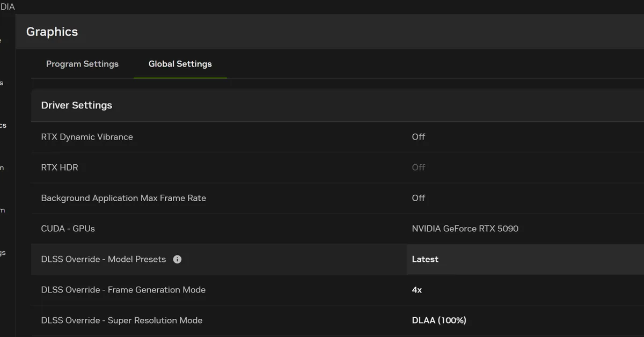Click the greyed-out RTX HDR Off value

(x=418, y=167)
